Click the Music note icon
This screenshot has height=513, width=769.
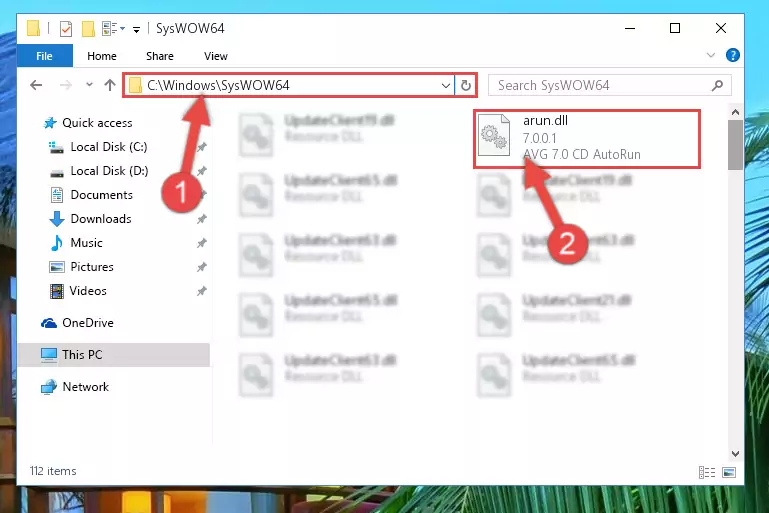[x=57, y=243]
